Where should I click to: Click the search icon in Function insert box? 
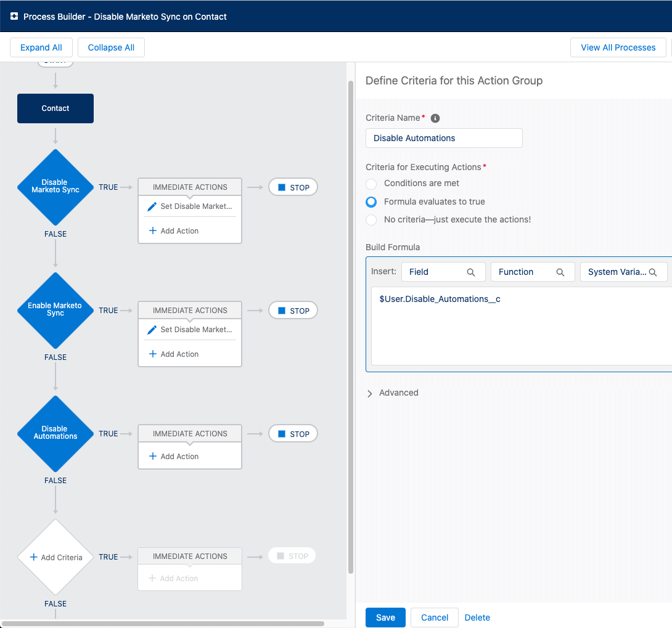tap(560, 272)
